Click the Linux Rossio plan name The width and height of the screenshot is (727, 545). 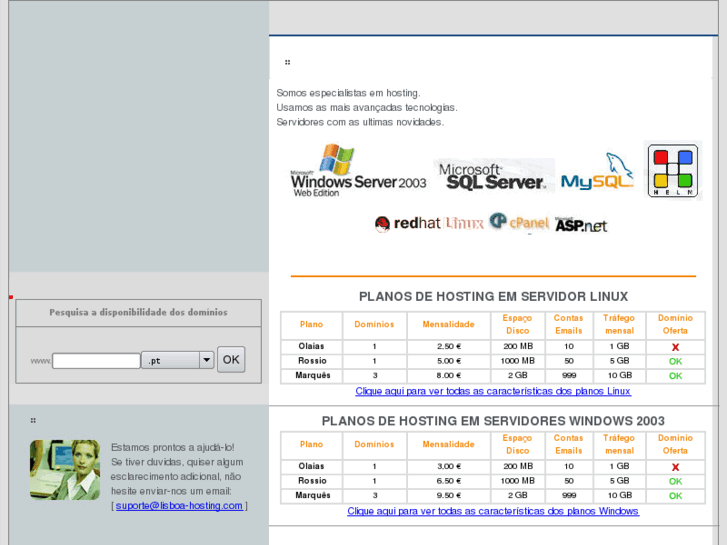point(312,361)
